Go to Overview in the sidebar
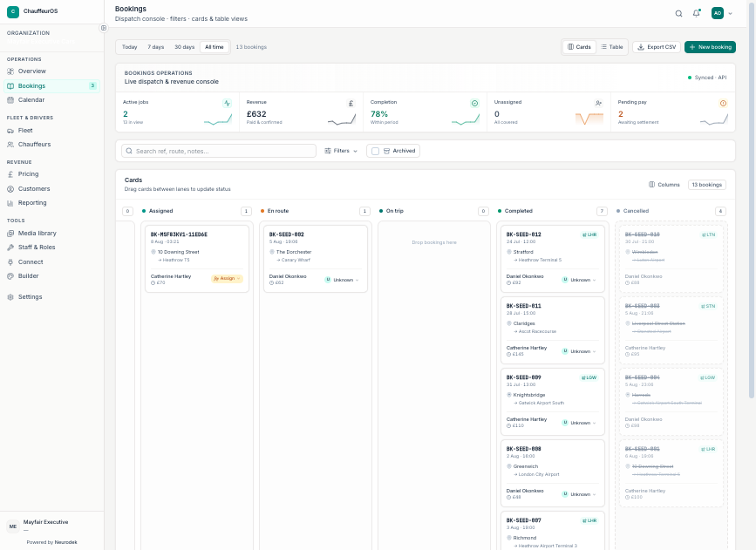 [52, 71]
